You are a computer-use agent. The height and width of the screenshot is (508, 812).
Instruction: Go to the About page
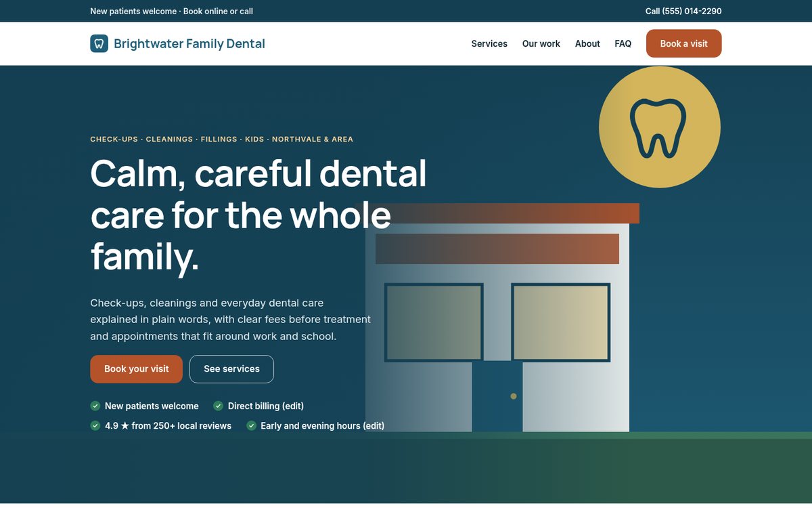pos(587,43)
